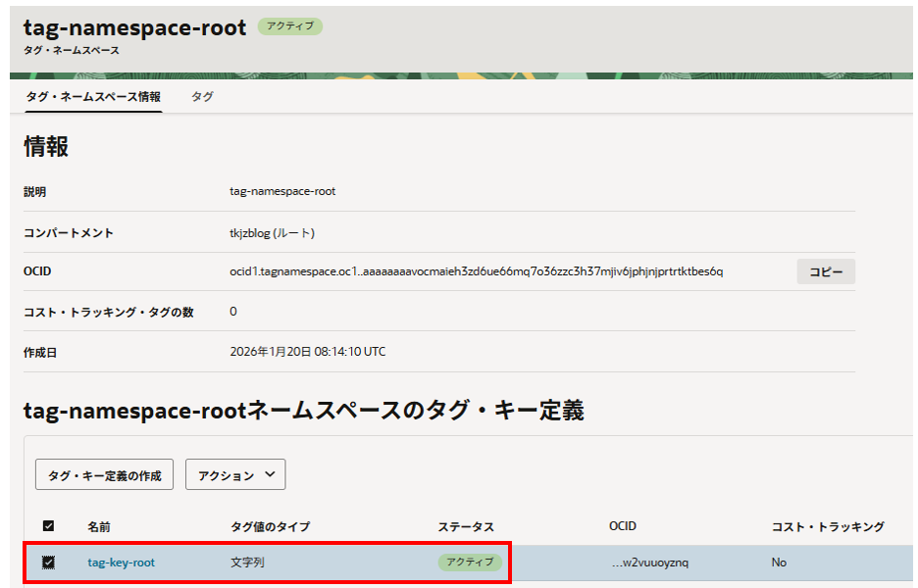Click the タグ値のタイプ column header
The image size is (918, 588).
270,527
